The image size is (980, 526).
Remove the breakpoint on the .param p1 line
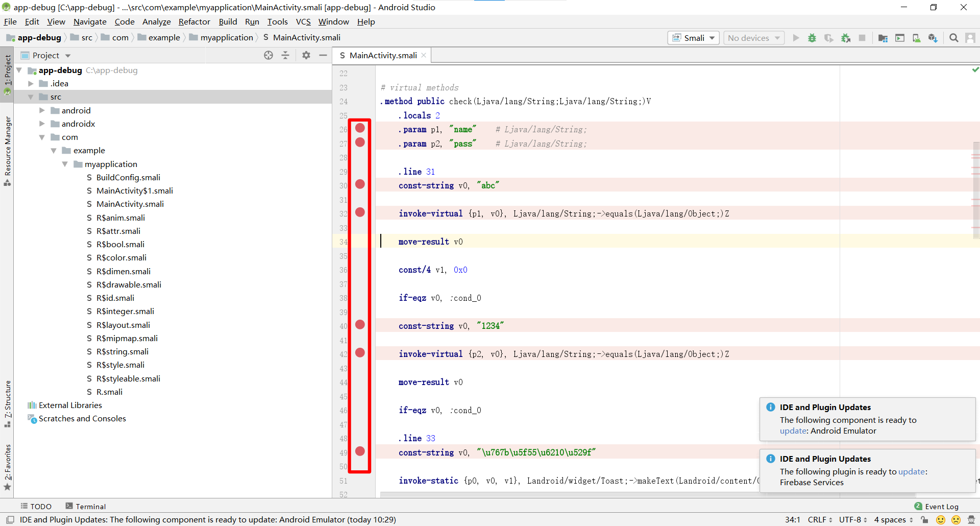[360, 128]
